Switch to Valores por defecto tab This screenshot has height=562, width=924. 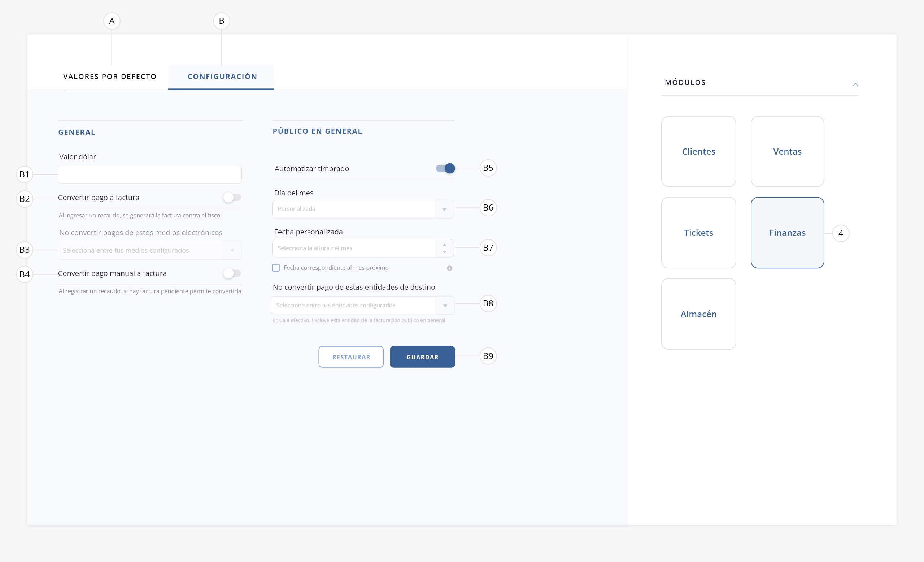point(110,77)
